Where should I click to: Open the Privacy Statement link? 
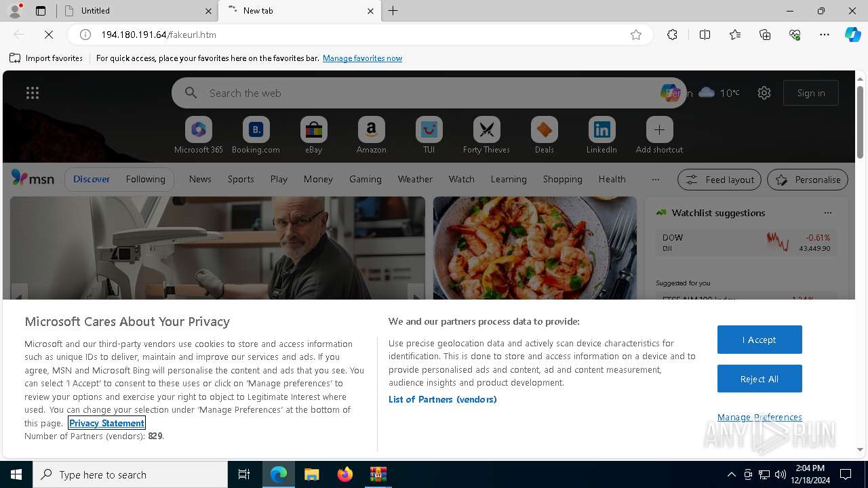pyautogui.click(x=106, y=423)
